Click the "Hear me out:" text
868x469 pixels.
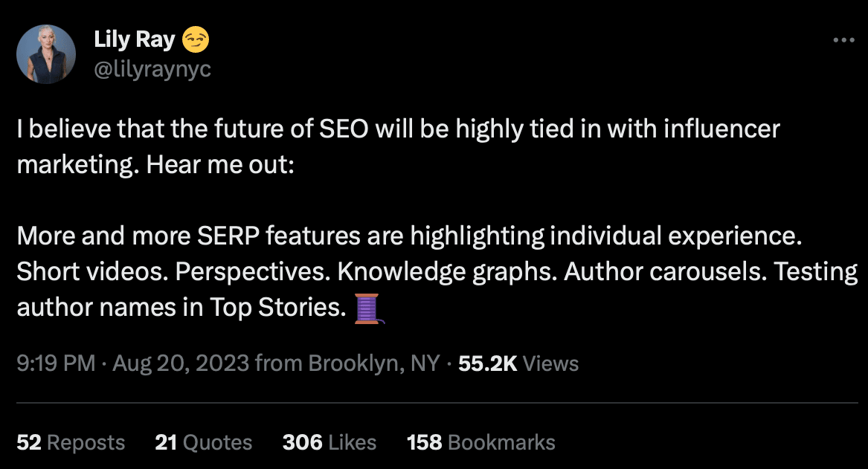click(x=221, y=164)
